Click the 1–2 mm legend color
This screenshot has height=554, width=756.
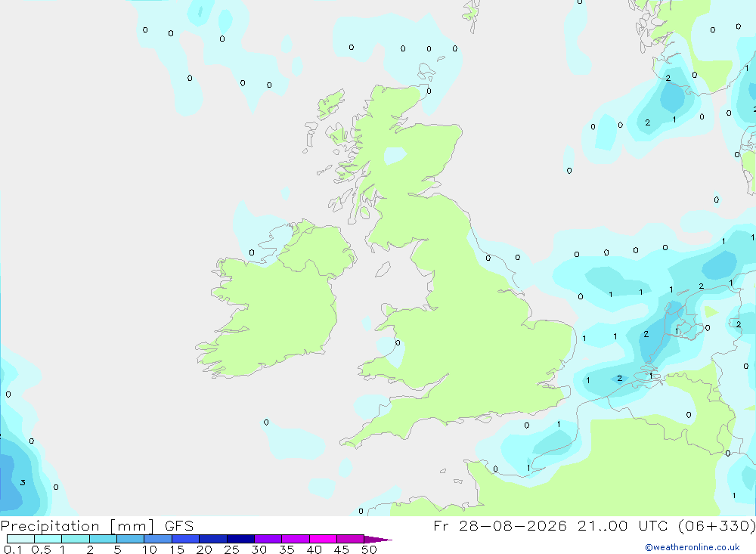click(x=76, y=539)
